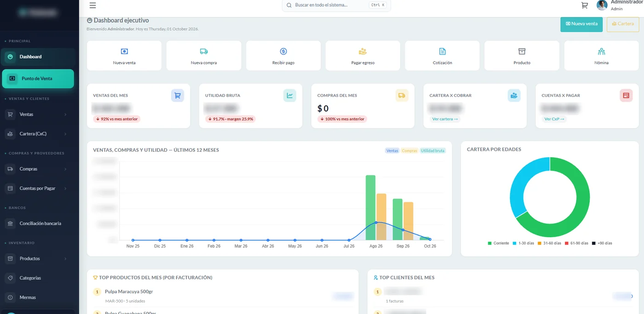Follow the 'Ver CxP' link
The image size is (644, 314).
(x=554, y=119)
